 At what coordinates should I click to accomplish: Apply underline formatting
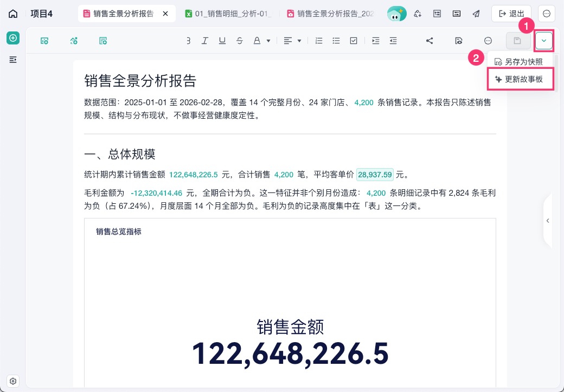click(x=222, y=41)
